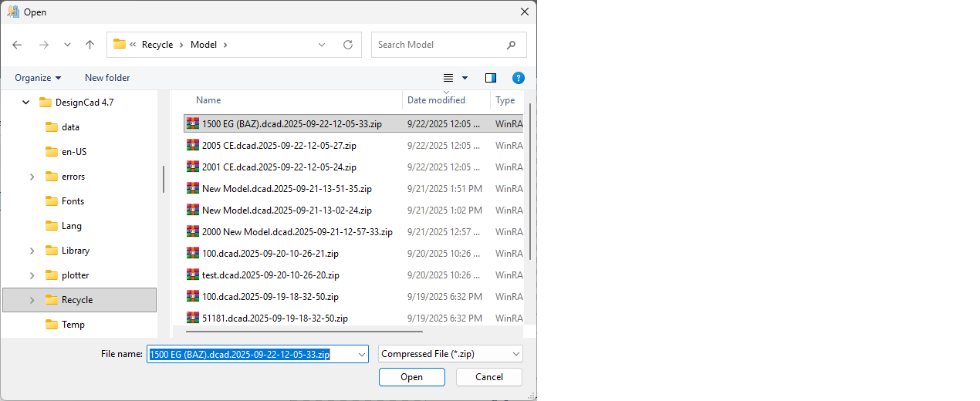Click the change view list icon
Screen dimensions: 980x401
(x=448, y=78)
